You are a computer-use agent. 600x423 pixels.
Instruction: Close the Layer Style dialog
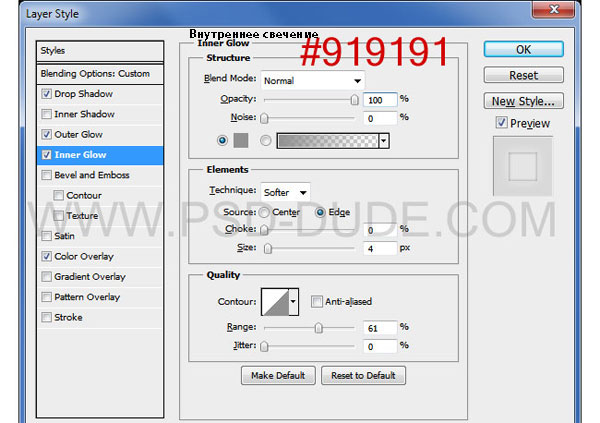pos(553,9)
